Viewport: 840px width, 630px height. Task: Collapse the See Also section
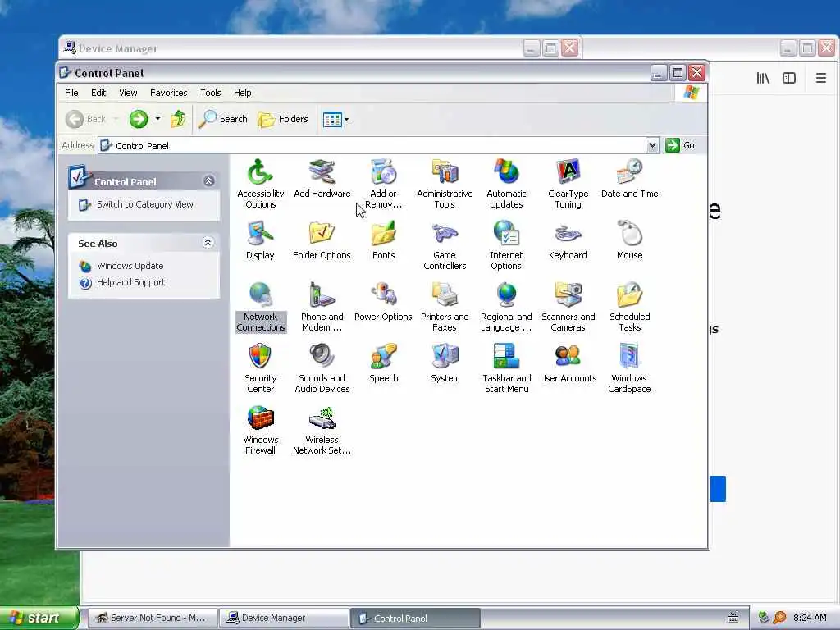[209, 243]
